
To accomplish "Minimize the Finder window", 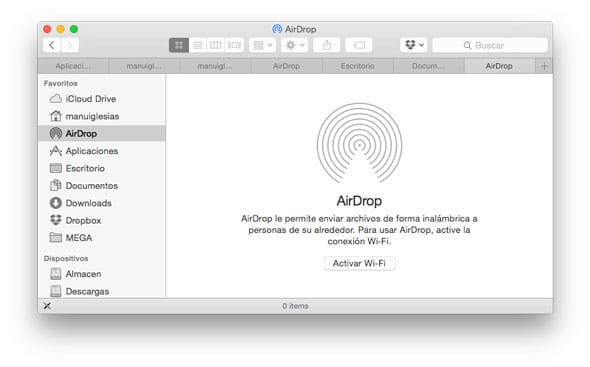I will (61, 29).
